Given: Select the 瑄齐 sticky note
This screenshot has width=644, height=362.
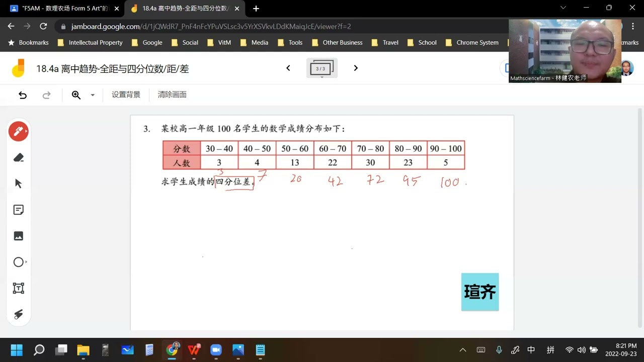Looking at the screenshot, I should coord(480,292).
